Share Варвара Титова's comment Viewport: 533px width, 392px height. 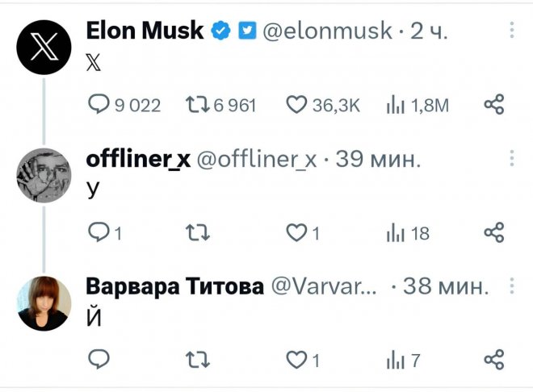click(493, 358)
